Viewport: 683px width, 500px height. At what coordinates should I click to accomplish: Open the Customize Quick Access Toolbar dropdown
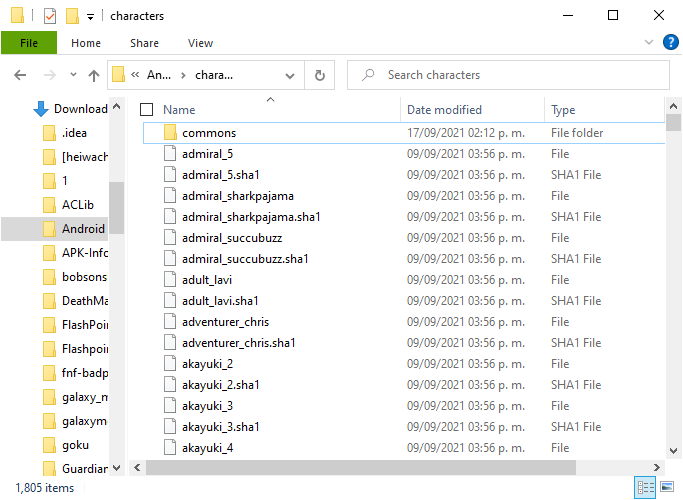90,17
